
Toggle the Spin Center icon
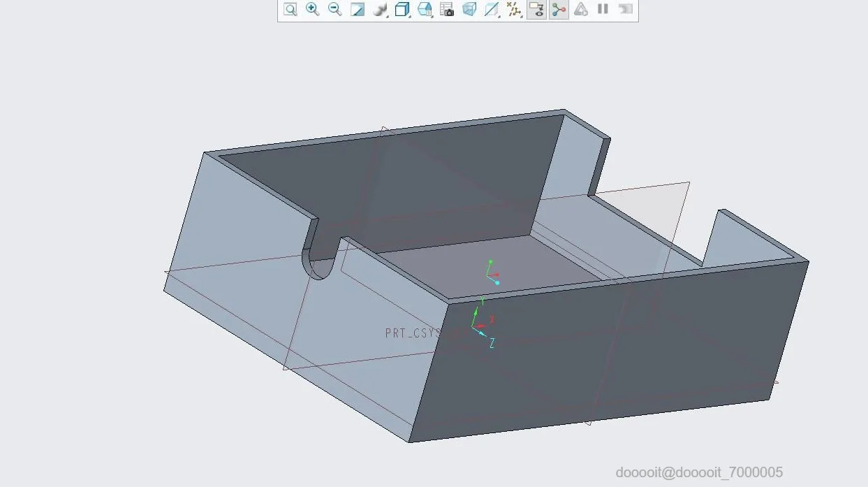(x=559, y=10)
